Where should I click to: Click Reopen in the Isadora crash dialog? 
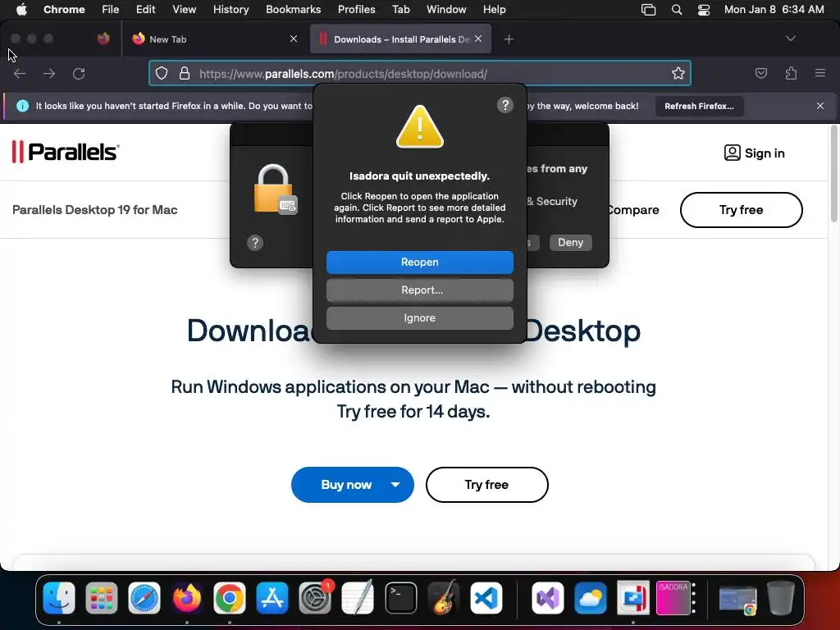pos(419,262)
